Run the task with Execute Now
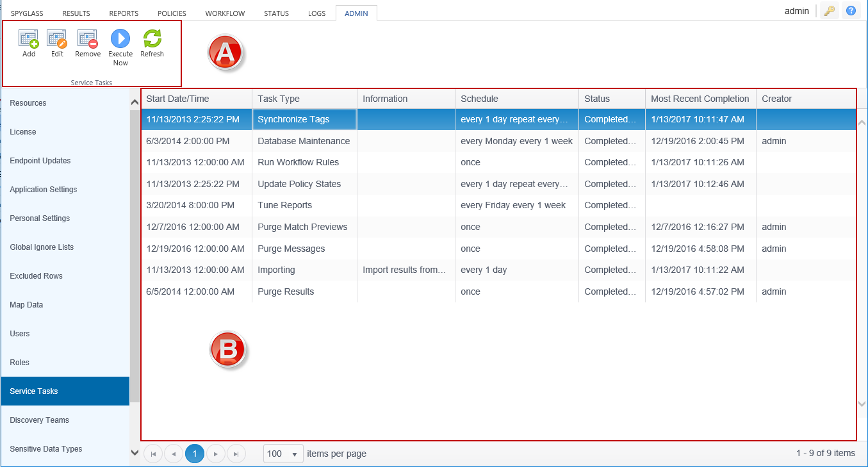The width and height of the screenshot is (868, 467). click(120, 40)
